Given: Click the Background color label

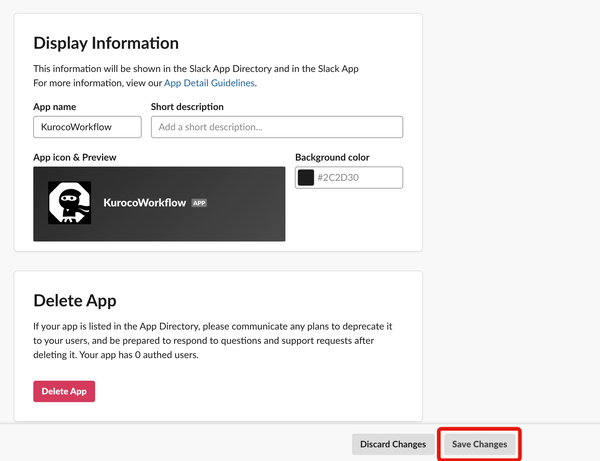Looking at the screenshot, I should (332, 157).
